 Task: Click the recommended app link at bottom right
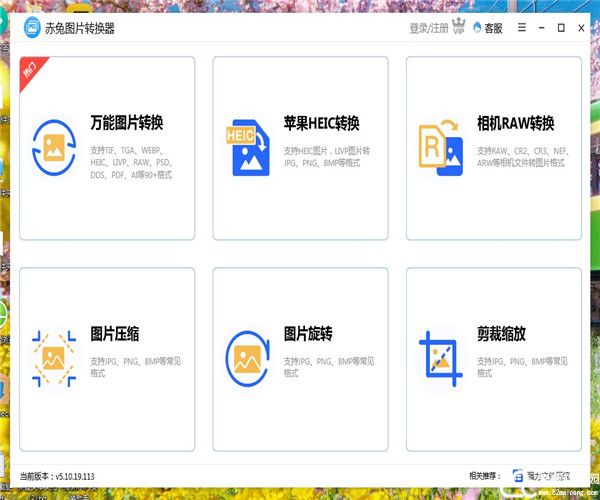coord(546,476)
